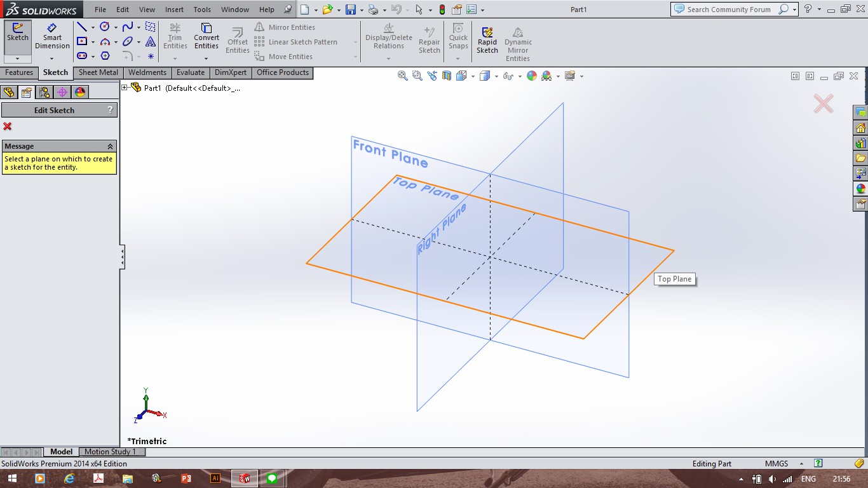Click MMGS unit system in status bar

(x=776, y=463)
